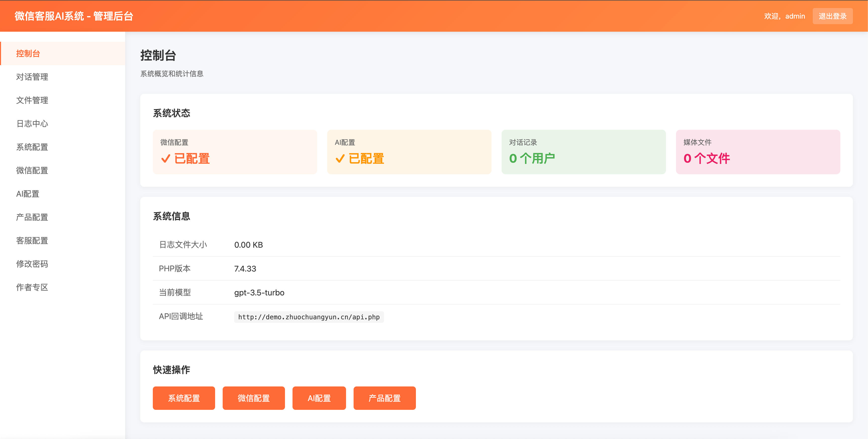Viewport: 868px width, 439px height.
Task: Click the API callback URL http://demo.zhuochuangyun.cn/api.php
Action: [x=309, y=317]
